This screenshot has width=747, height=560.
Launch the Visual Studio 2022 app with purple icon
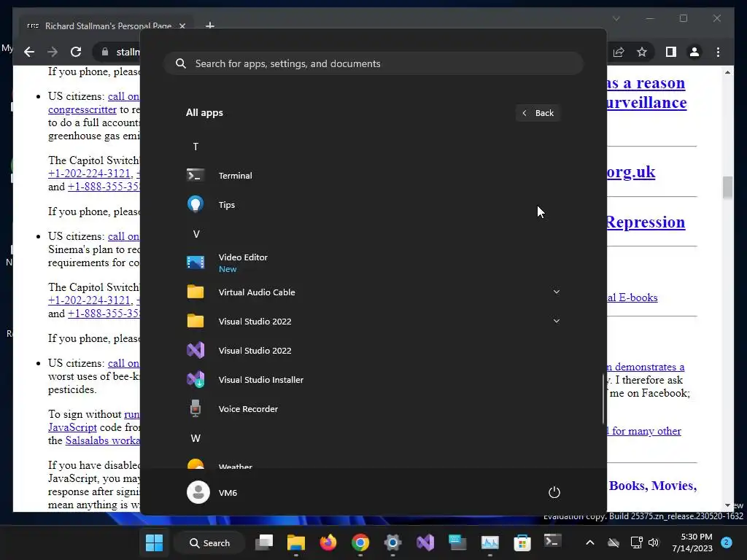pos(373,351)
